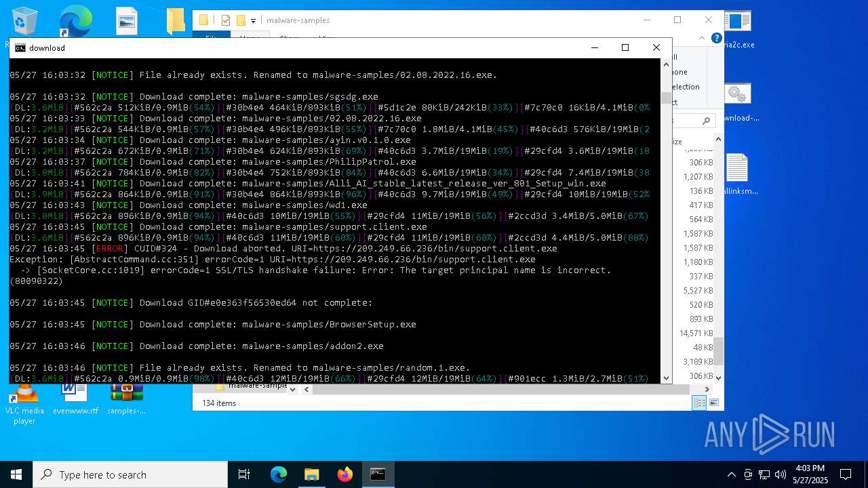Open File Explorer from the taskbar

[x=312, y=474]
